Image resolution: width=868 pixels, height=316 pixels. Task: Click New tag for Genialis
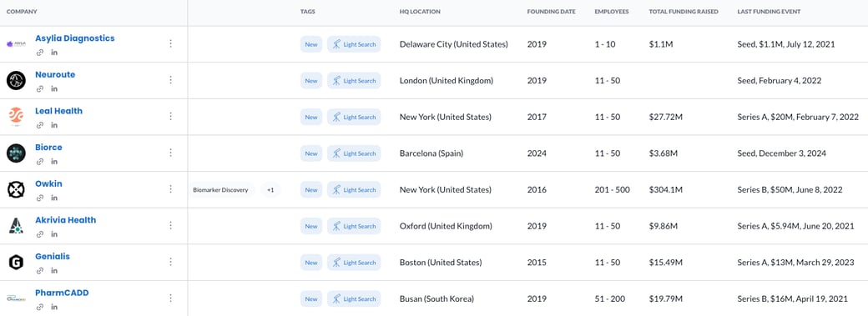point(311,263)
